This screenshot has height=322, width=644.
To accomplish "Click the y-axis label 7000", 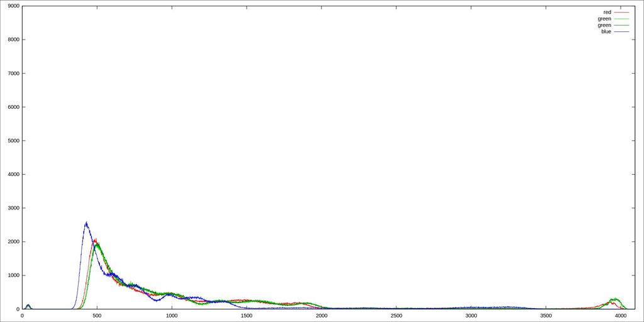I will tap(14, 74).
